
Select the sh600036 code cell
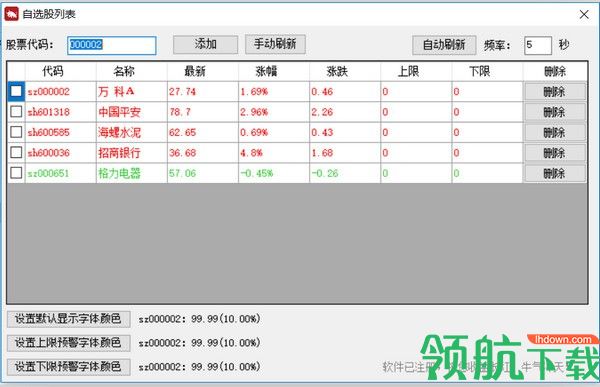point(60,152)
